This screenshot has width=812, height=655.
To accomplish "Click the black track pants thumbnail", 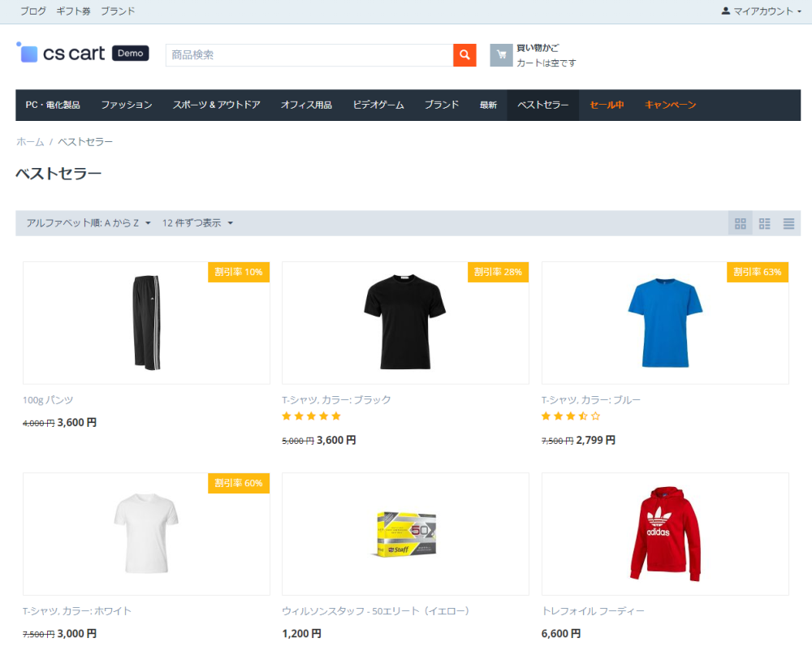I will [146, 322].
